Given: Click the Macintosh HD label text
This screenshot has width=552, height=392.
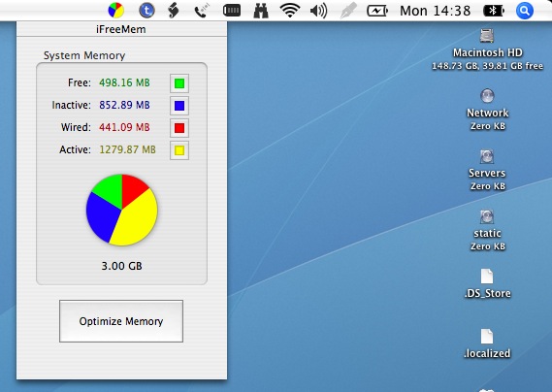Looking at the screenshot, I should click(x=488, y=52).
